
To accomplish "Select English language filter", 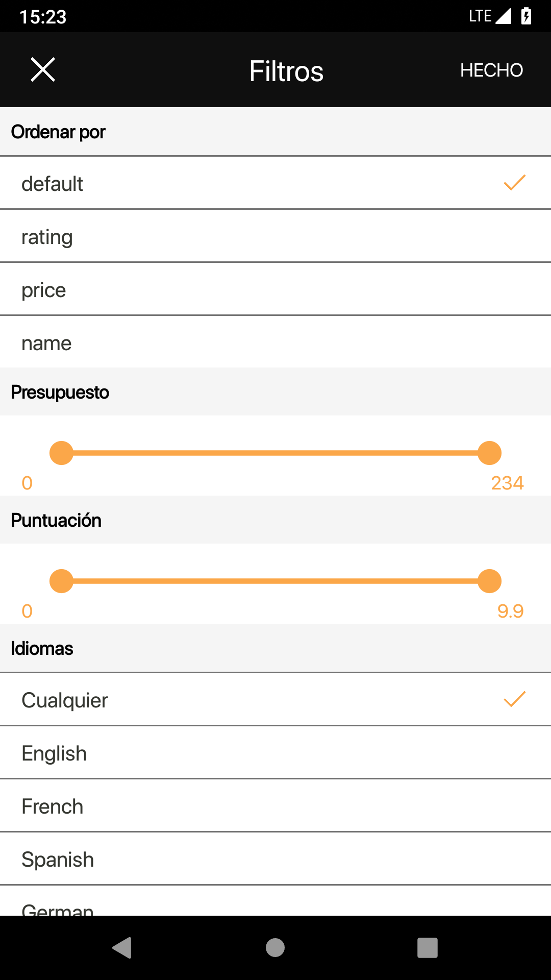I will click(x=275, y=753).
